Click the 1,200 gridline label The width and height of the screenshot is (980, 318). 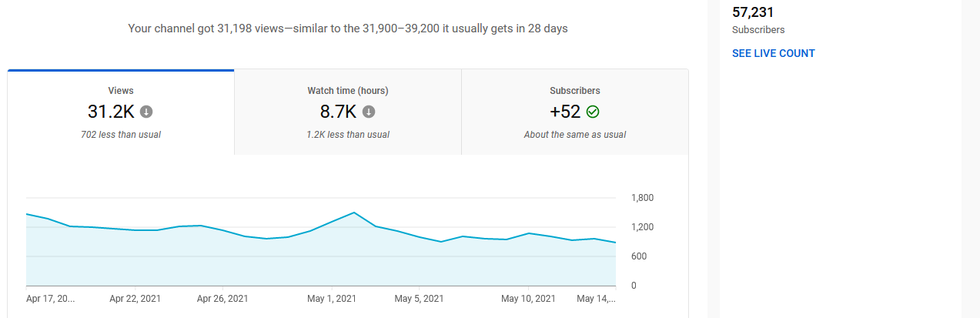click(642, 227)
